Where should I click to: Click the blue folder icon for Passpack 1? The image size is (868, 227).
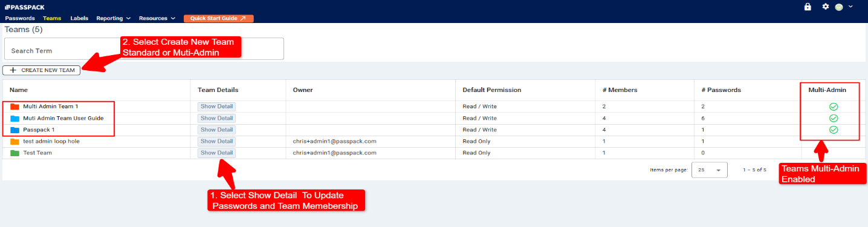[x=15, y=130]
